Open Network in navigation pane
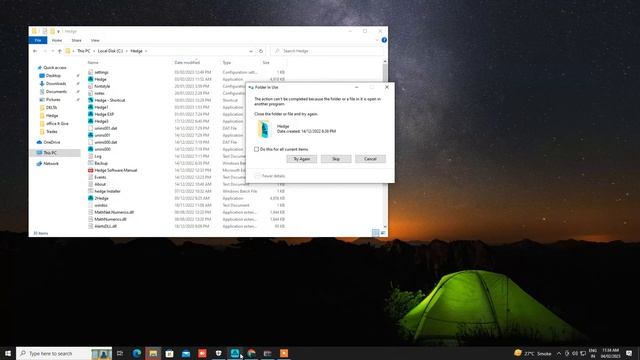This screenshot has height=360, width=640. click(x=51, y=163)
